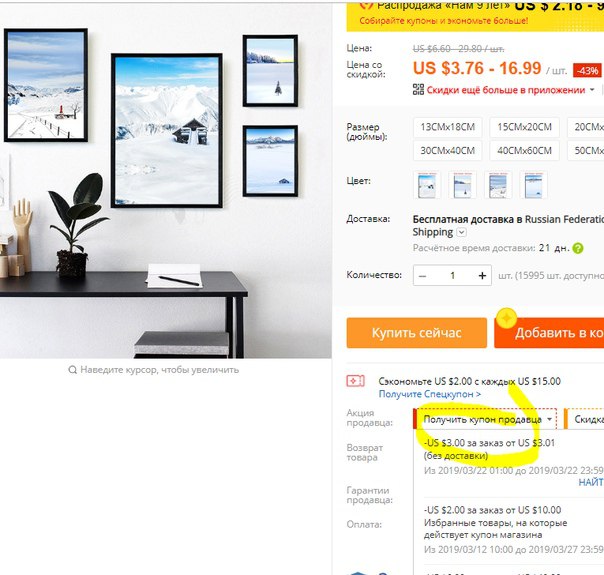Select the first color variant thumbnail
Viewport: 604px width, 575px height.
pos(427,185)
